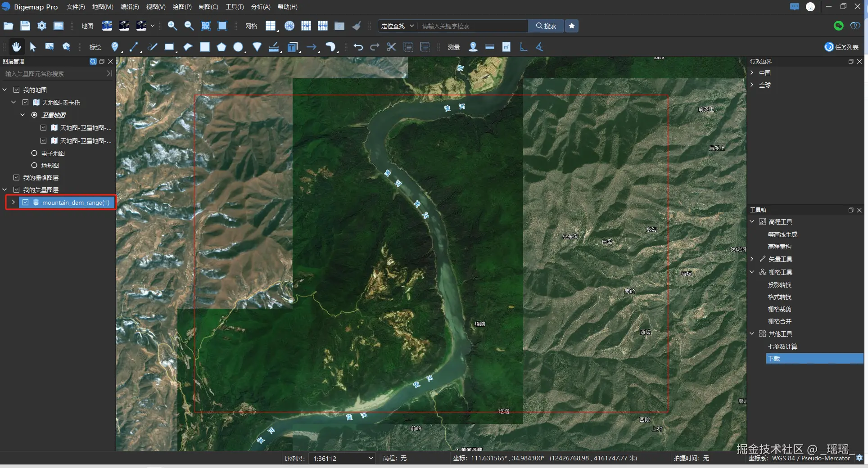Screen dimensions: 868x468
Task: Open the 视图(V) menu
Action: [x=156, y=7]
